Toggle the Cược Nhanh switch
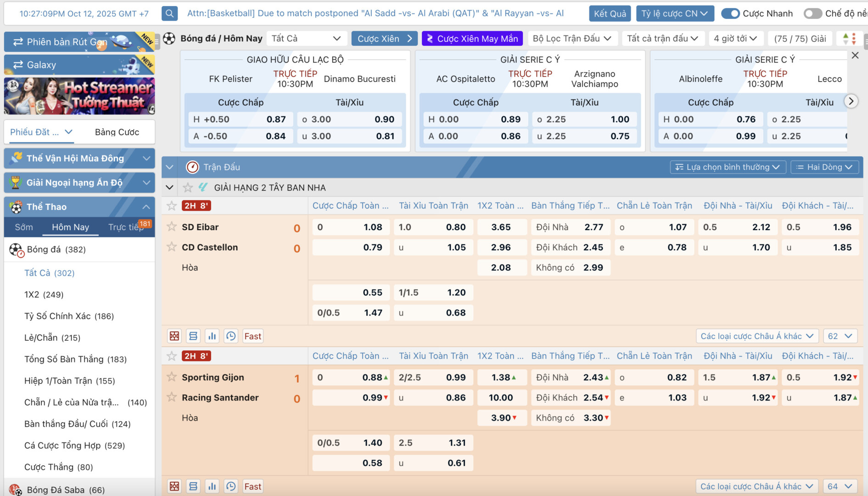This screenshot has height=496, width=868. click(x=730, y=13)
